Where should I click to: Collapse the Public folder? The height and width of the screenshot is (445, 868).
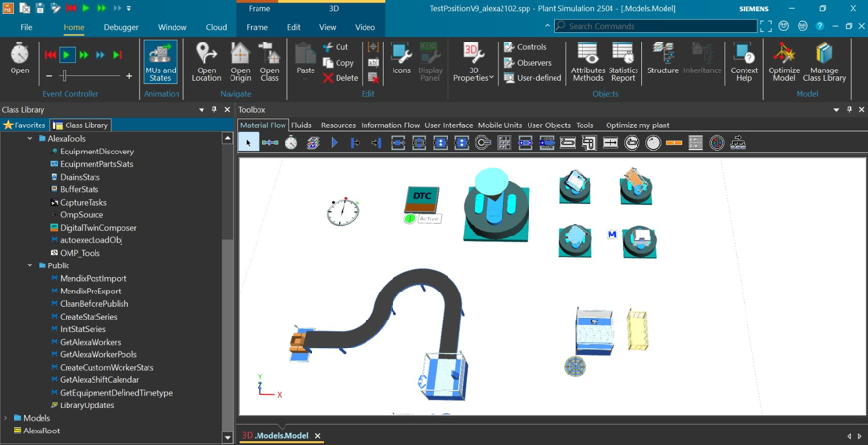[30, 265]
